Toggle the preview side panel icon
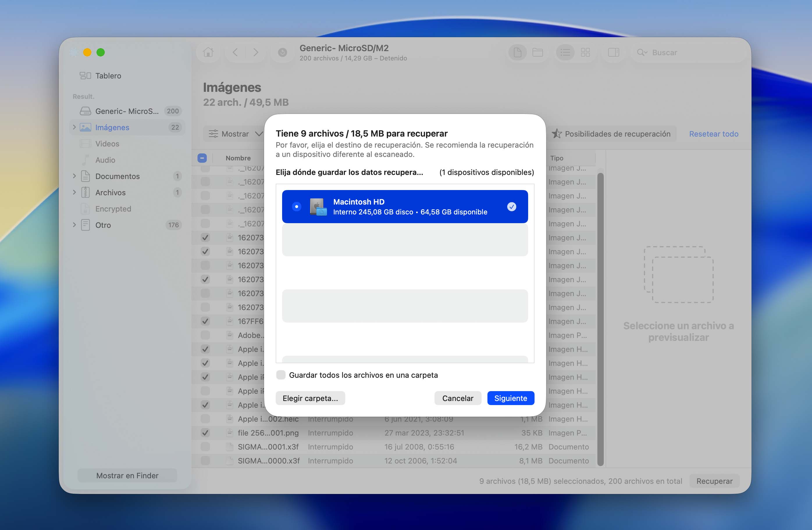 pos(613,53)
